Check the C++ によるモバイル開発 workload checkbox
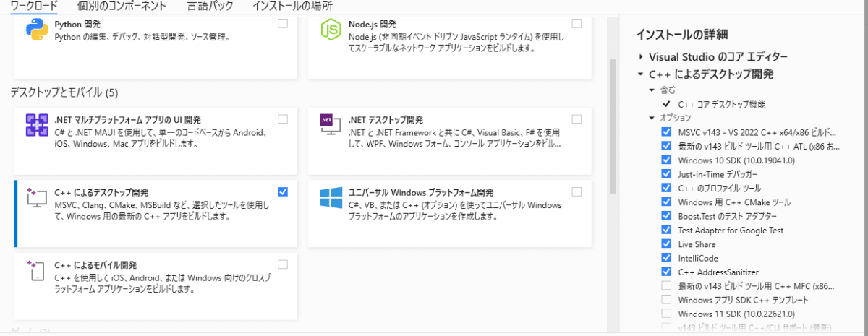 283,264
